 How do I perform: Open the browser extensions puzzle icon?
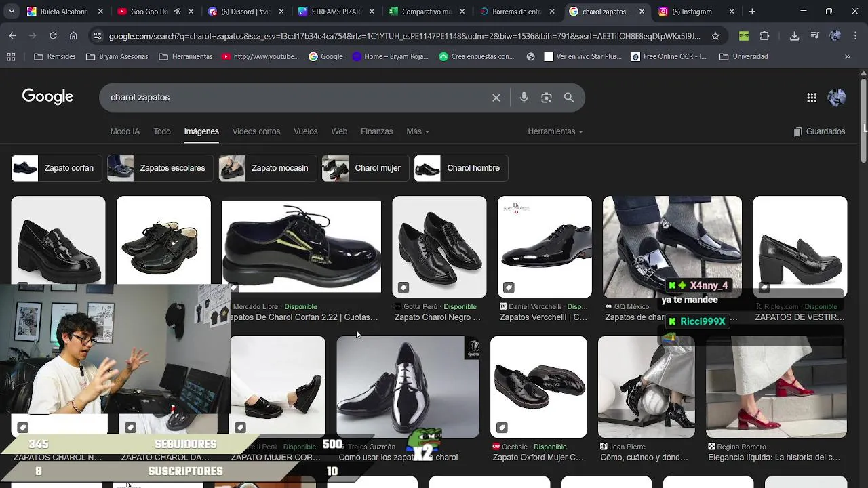[764, 36]
